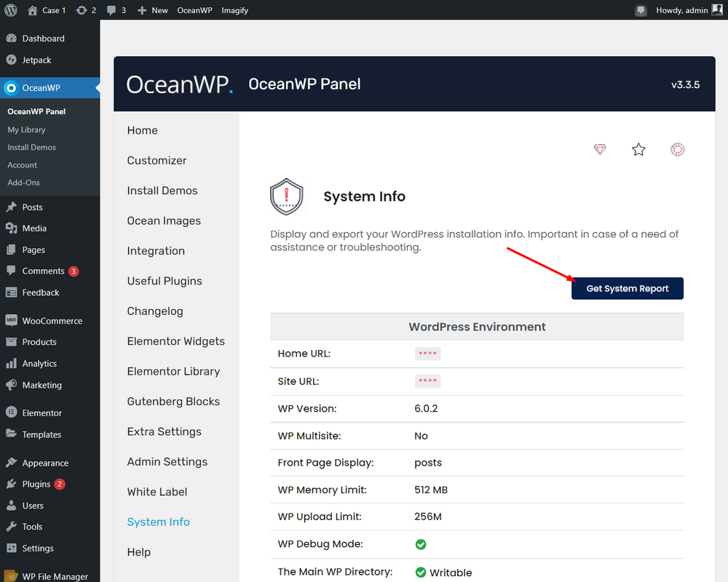Open OceanWP in the admin bar
The image size is (728, 582).
click(194, 10)
